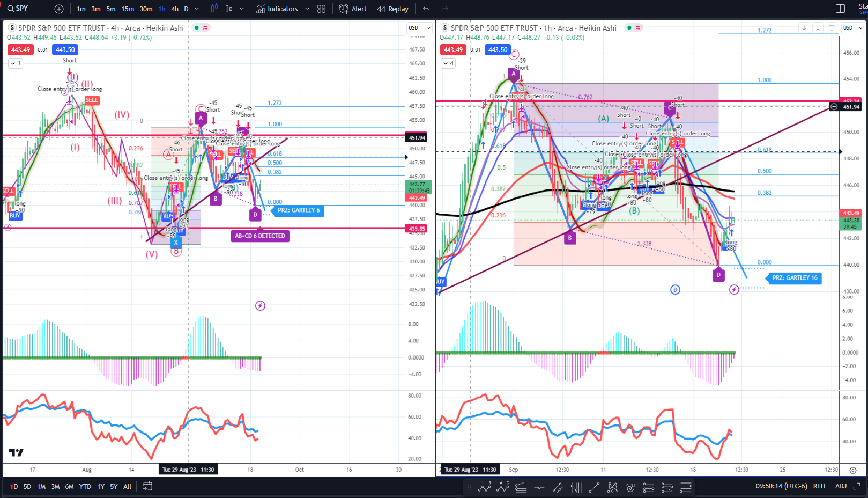
Task: Click the redo arrow
Action: coord(444,9)
